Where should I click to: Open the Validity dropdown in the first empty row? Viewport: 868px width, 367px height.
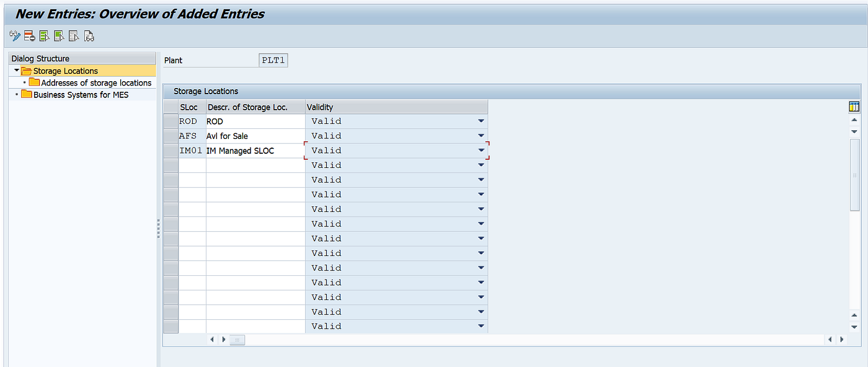(x=481, y=165)
